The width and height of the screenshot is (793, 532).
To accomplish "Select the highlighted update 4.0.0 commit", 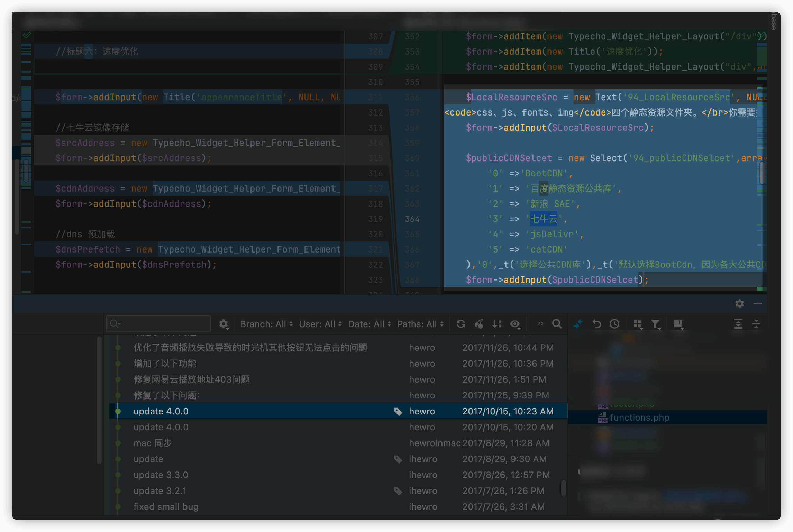I will coord(338,411).
